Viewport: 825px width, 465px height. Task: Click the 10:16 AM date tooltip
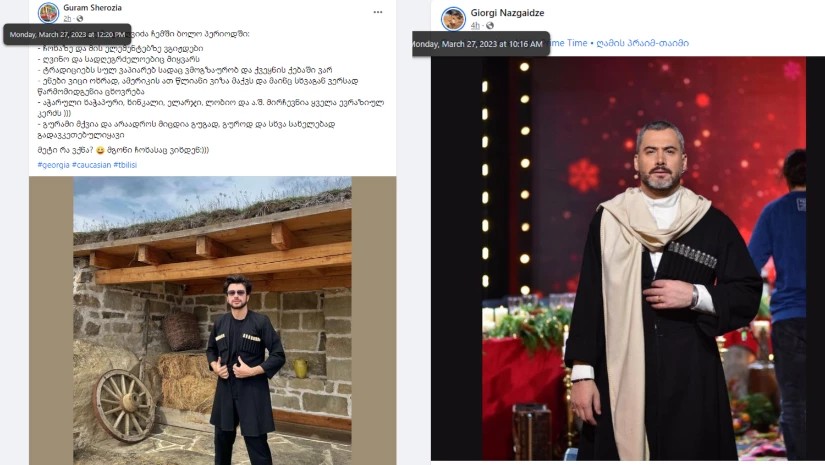point(480,44)
